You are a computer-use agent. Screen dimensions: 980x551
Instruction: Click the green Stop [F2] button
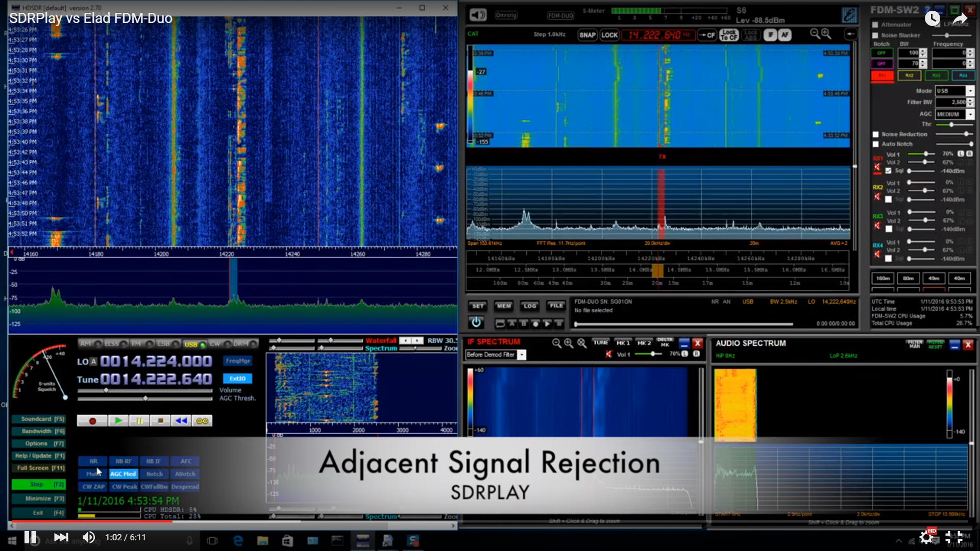[39, 484]
